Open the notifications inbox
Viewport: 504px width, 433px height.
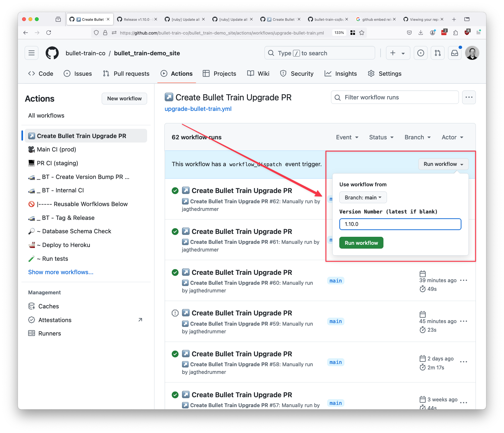pos(455,53)
